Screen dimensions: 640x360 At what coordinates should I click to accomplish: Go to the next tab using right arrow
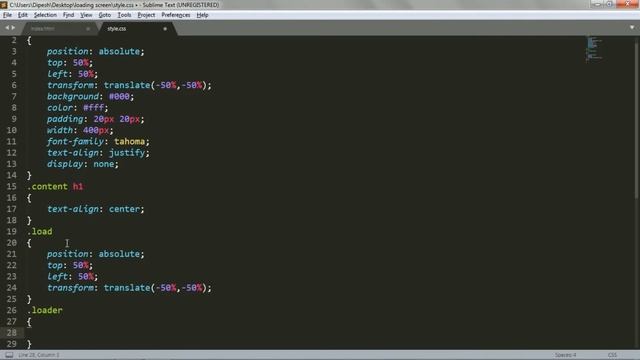(13, 28)
